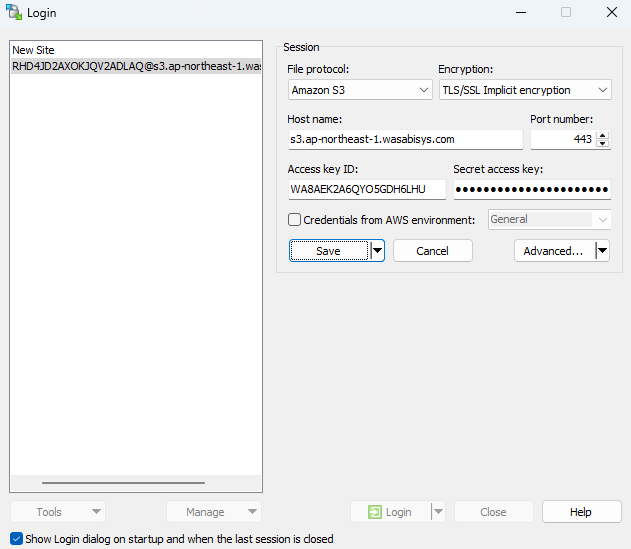
Task: Expand the Encryption combo box
Action: pyautogui.click(x=525, y=90)
